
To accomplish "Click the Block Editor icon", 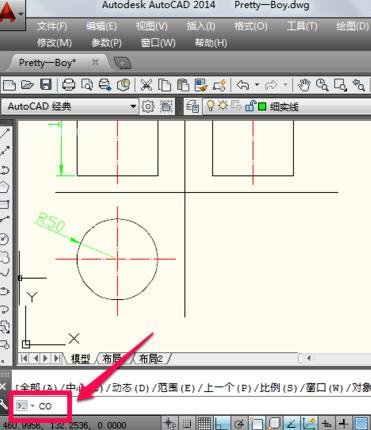I will (x=219, y=85).
